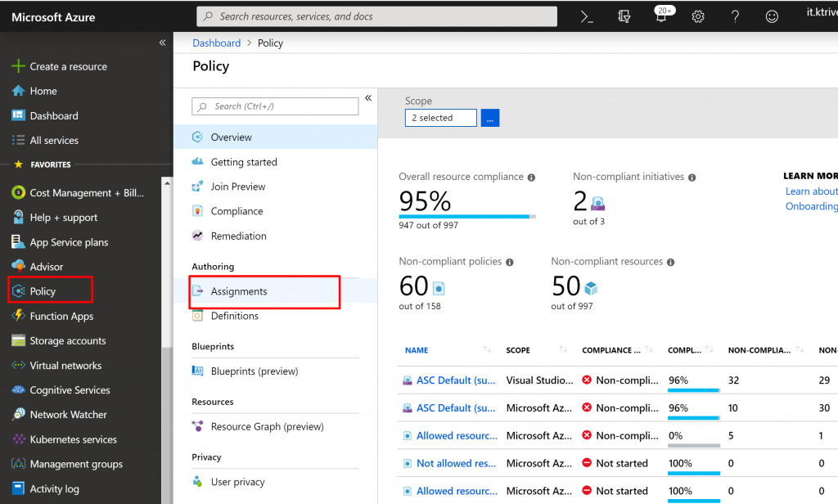This screenshot has width=838, height=504.
Task: Open the 'Not allowed res...' policy link
Action: pyautogui.click(x=456, y=463)
